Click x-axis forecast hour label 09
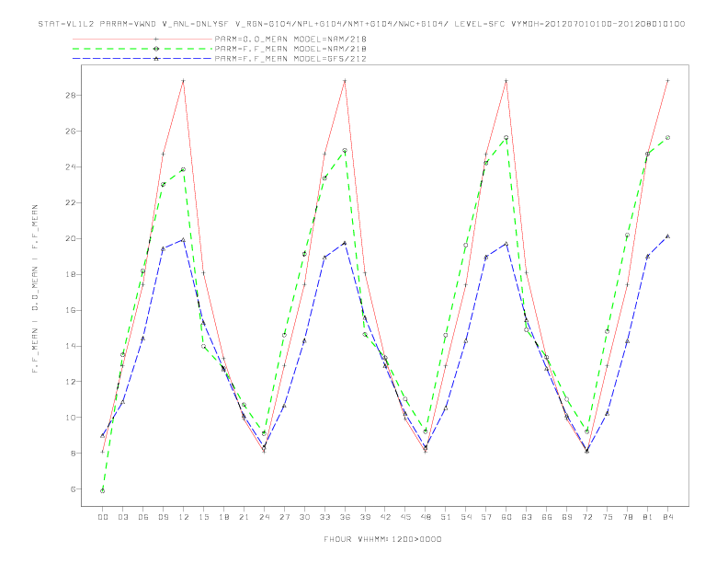728x563 pixels. (x=164, y=517)
